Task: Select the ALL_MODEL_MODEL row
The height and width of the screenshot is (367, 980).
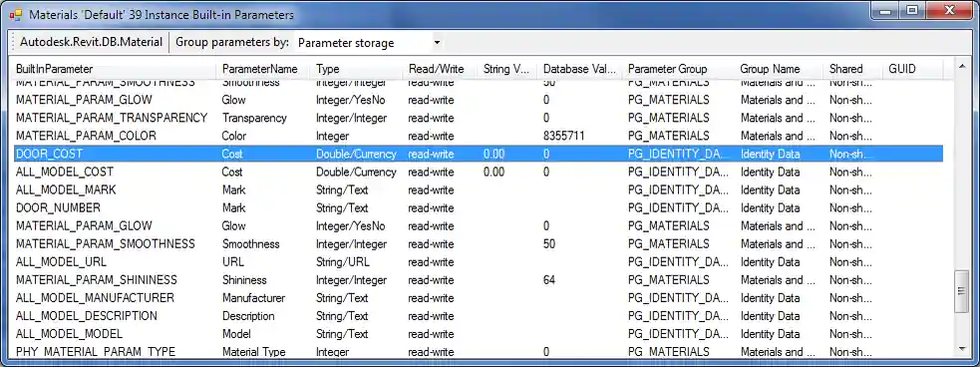Action: (479, 334)
